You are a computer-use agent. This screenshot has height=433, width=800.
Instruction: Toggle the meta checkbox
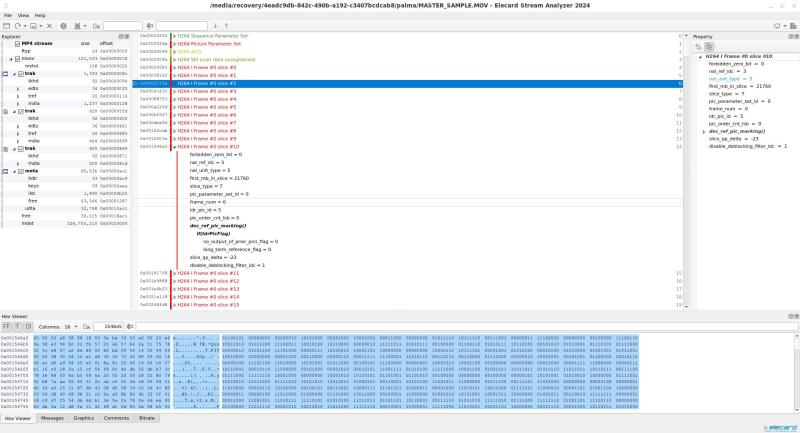[21, 171]
